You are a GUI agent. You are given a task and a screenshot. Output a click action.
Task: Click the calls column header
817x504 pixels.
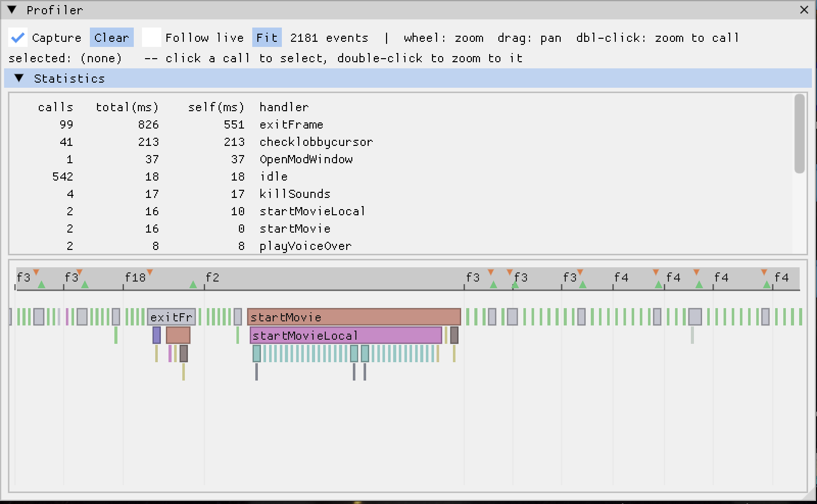click(56, 107)
